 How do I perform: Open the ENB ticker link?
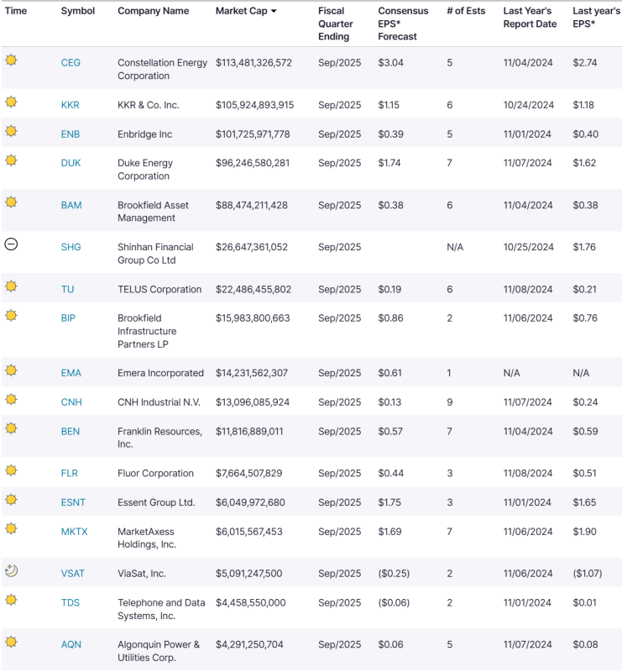[71, 134]
